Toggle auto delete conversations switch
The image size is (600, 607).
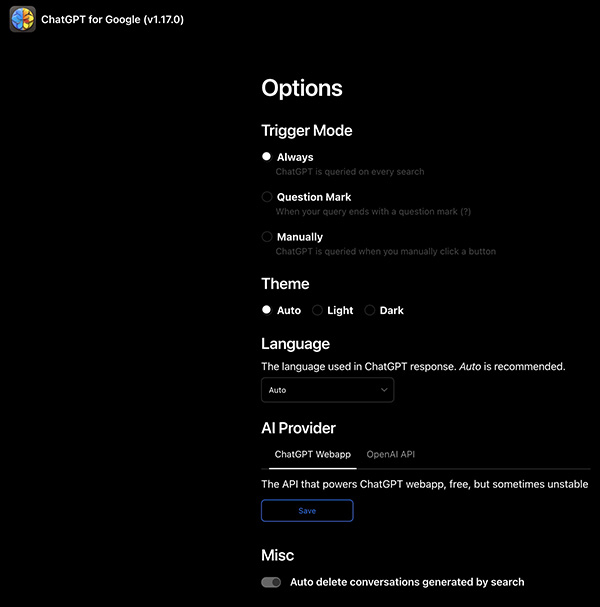pos(271,582)
